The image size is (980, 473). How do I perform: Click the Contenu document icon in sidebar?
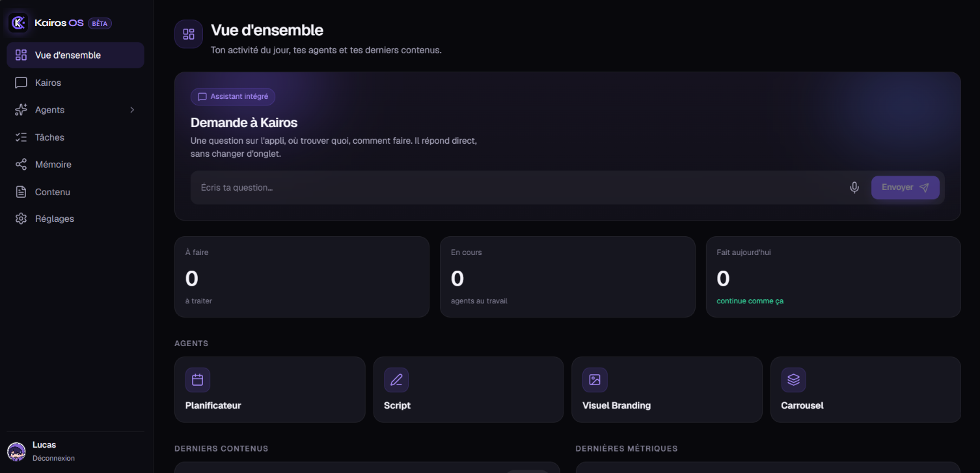(21, 192)
